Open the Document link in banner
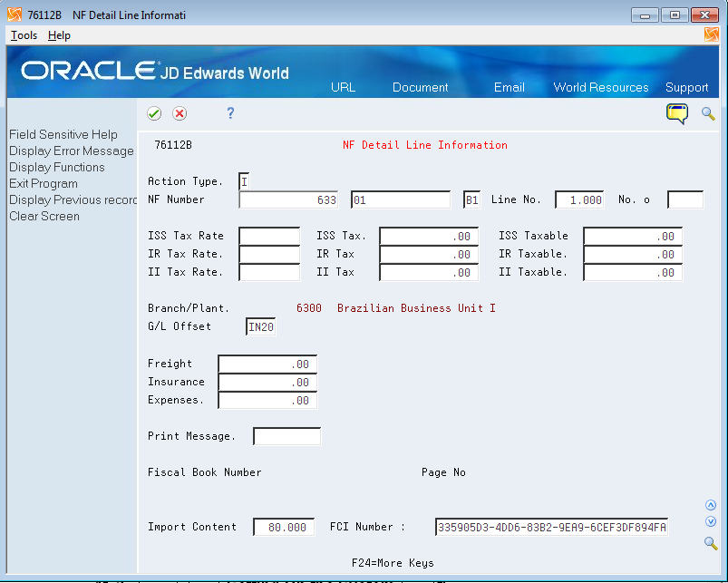 [420, 87]
